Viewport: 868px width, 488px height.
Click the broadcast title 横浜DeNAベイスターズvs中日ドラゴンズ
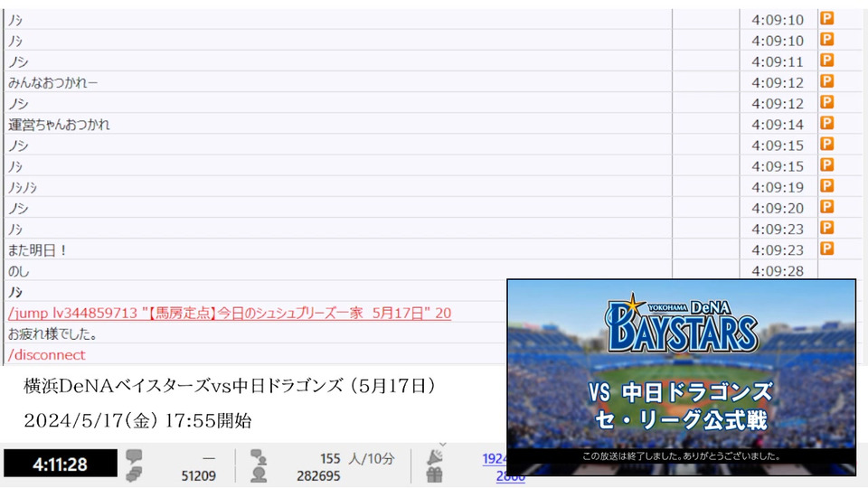[x=231, y=386]
